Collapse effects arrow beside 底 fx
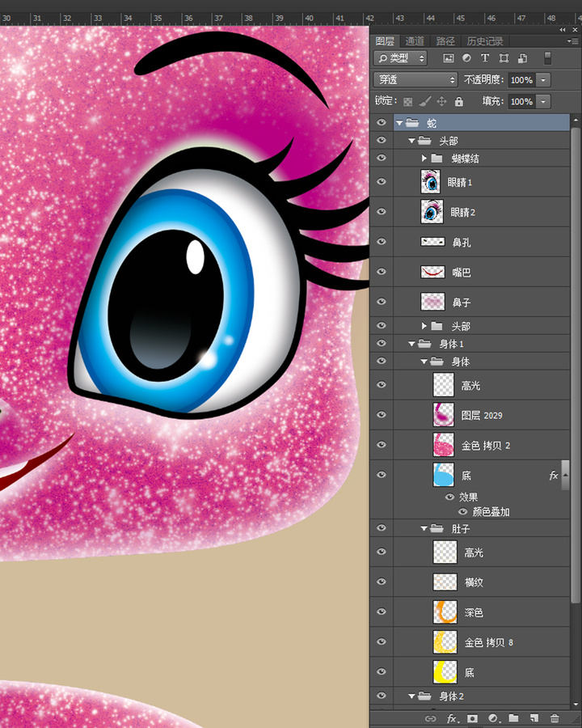582x728 pixels. [x=565, y=475]
